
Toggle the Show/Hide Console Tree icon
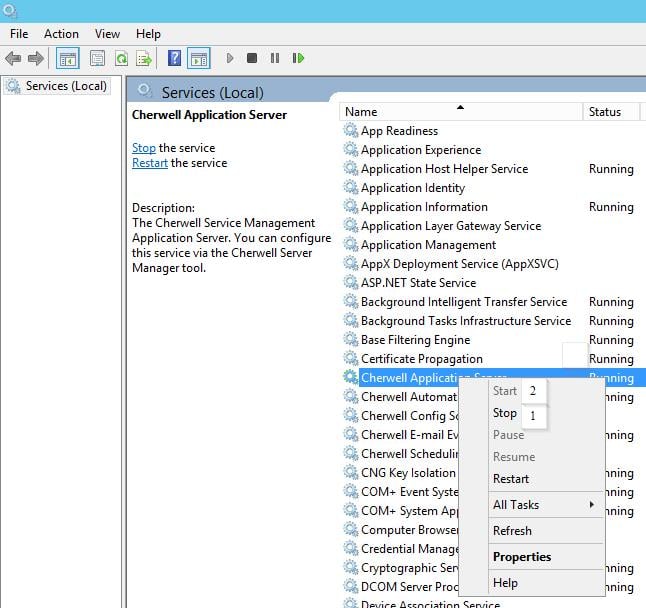pyautogui.click(x=68, y=58)
